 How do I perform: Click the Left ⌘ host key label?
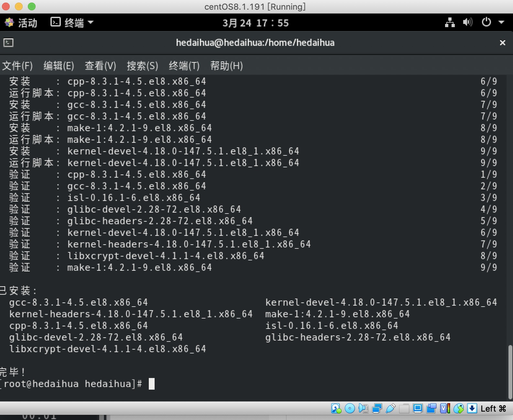pyautogui.click(x=493, y=409)
